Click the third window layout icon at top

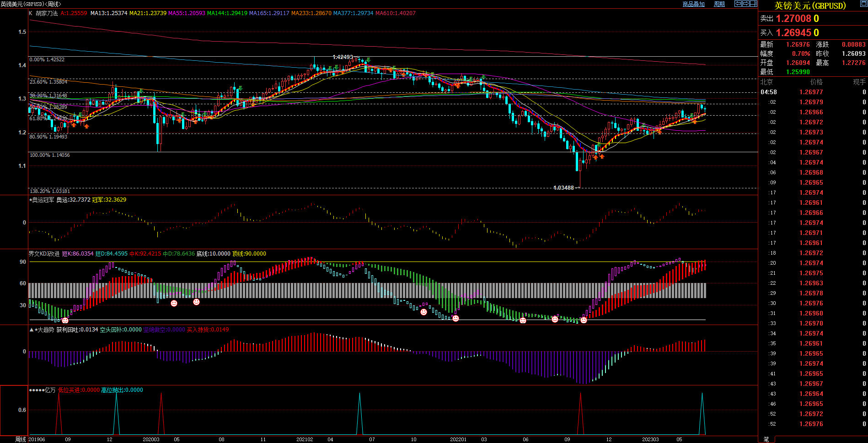point(754,4)
